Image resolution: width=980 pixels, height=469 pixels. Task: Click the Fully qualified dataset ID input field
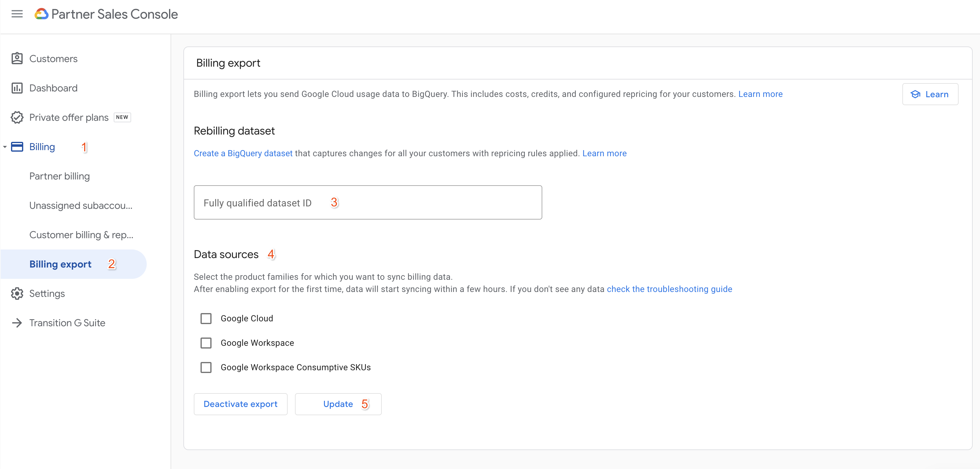coord(367,202)
